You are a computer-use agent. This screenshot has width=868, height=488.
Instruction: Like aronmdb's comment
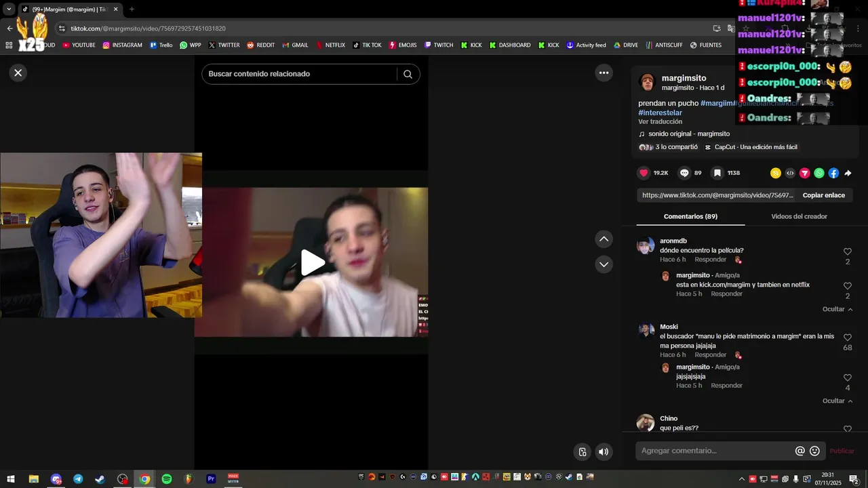pyautogui.click(x=847, y=251)
